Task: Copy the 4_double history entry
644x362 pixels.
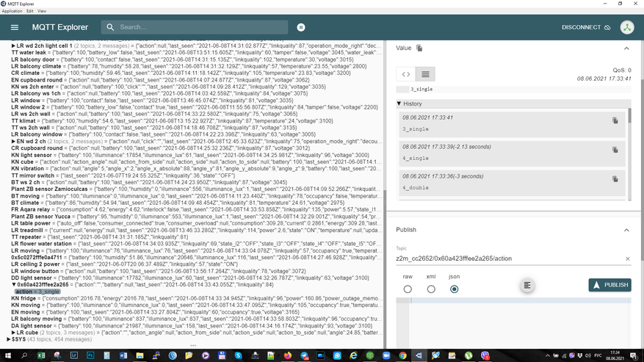Action: click(x=615, y=179)
